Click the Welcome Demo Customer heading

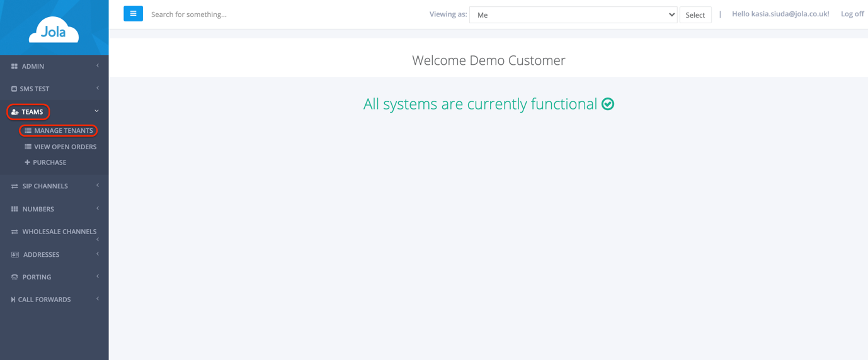[489, 60]
